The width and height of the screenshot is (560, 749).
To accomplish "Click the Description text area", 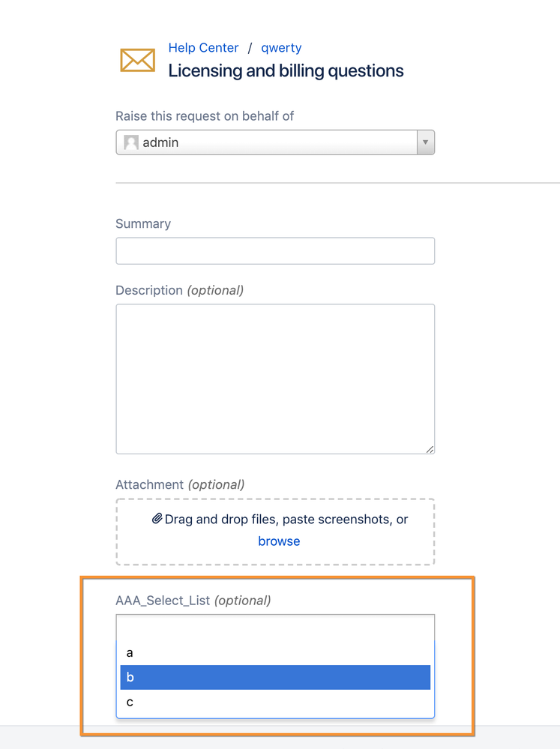I will [274, 375].
